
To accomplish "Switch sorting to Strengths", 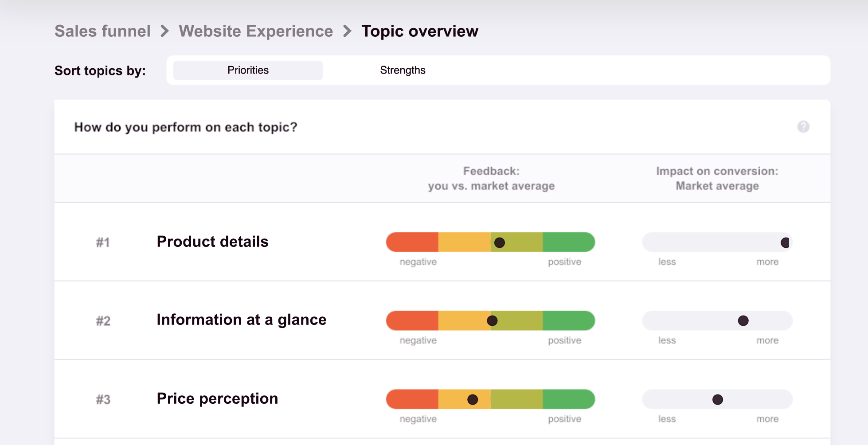I will pyautogui.click(x=403, y=70).
